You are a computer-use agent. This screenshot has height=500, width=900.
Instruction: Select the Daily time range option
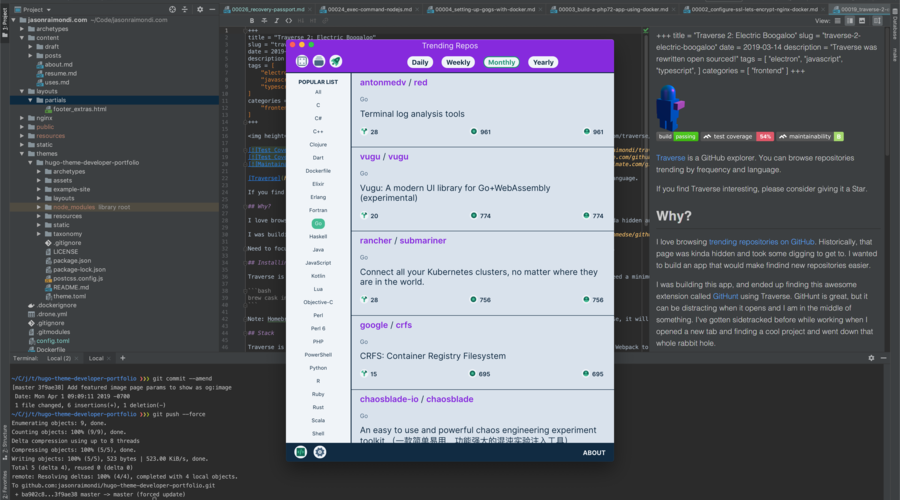click(x=420, y=62)
